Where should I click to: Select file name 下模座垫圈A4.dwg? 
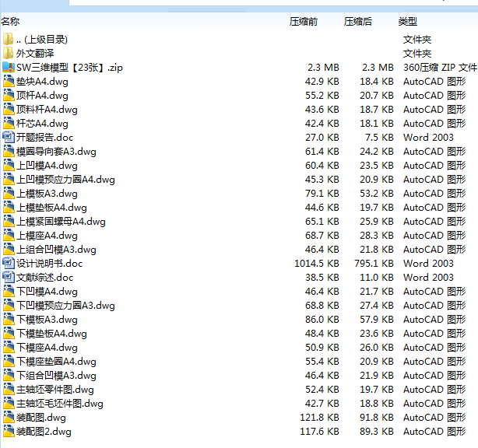(x=56, y=362)
